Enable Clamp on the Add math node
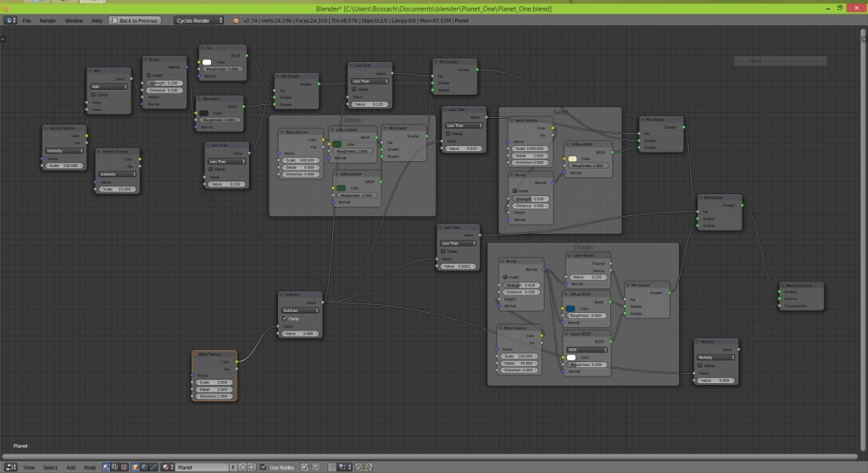The width and height of the screenshot is (868, 473). 92,95
